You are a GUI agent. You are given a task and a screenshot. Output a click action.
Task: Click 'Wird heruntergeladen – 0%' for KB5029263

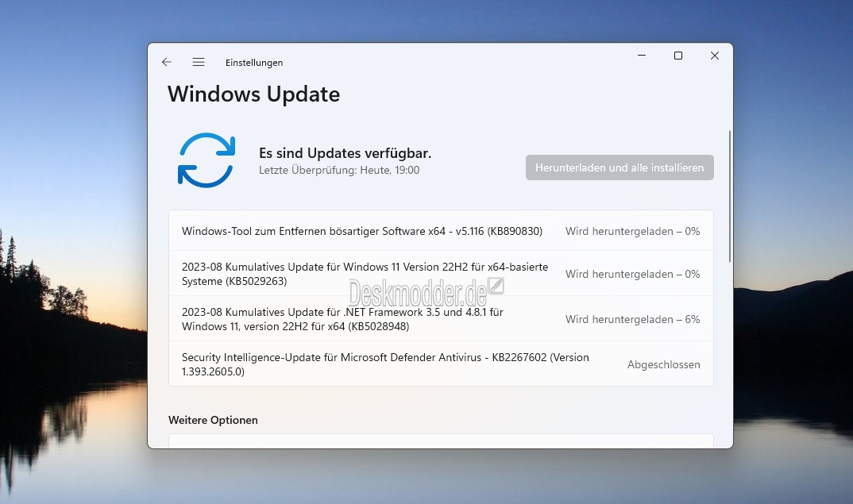click(x=633, y=274)
